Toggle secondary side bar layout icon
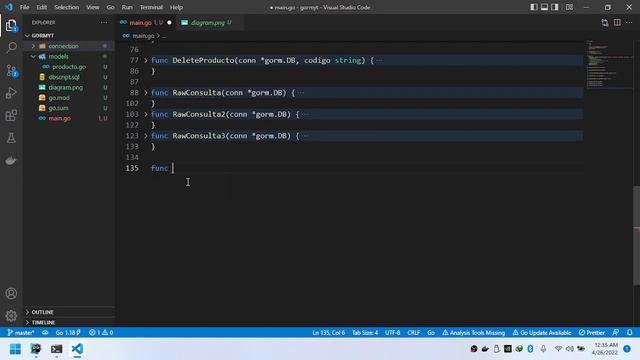The height and width of the screenshot is (360, 640). click(x=555, y=7)
